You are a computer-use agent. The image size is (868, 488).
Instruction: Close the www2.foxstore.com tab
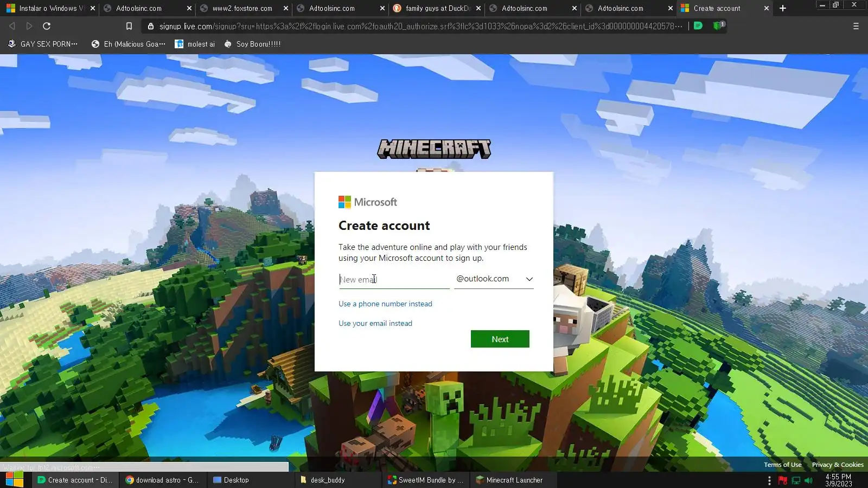286,8
